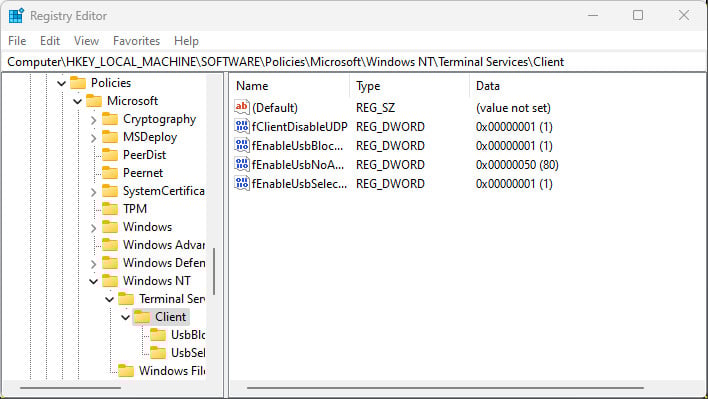
Task: Select the Peernet tree label
Action: tap(143, 173)
